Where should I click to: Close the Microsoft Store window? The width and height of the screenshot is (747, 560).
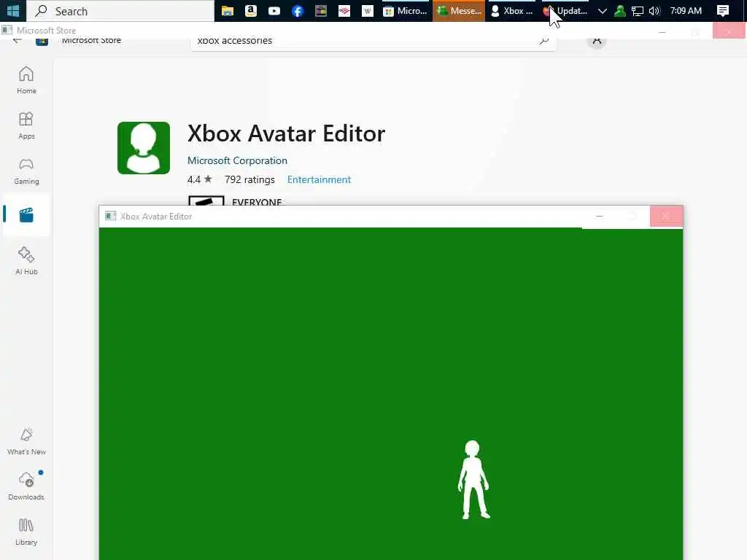[729, 31]
